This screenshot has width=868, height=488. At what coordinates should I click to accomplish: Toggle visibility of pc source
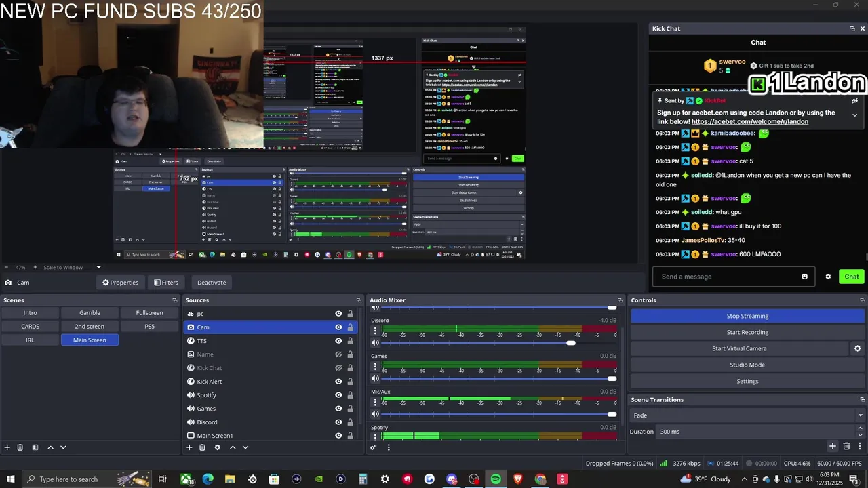(338, 314)
